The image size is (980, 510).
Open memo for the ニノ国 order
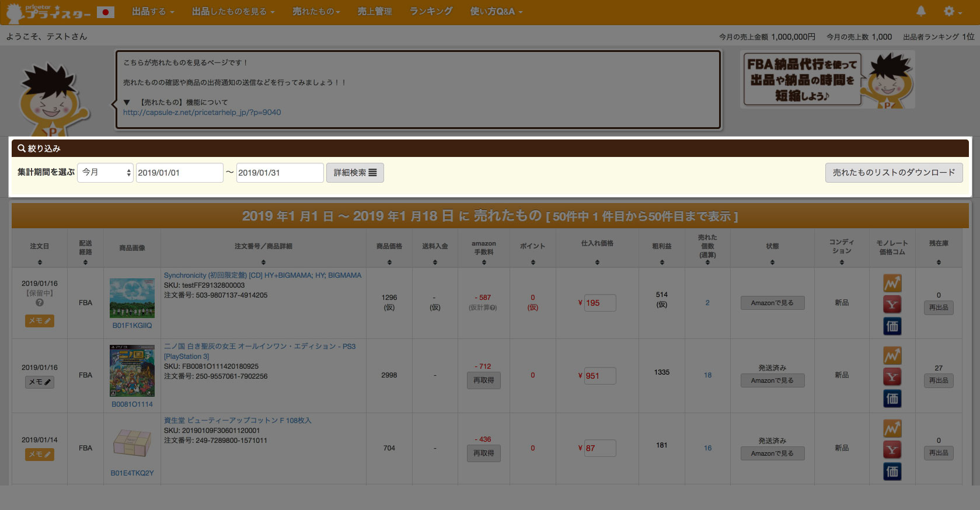[x=40, y=382]
